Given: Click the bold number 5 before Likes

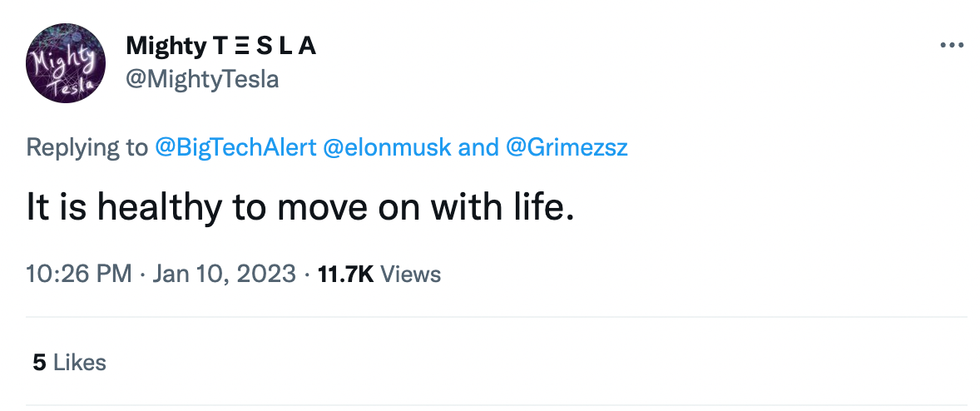Looking at the screenshot, I should [39, 362].
